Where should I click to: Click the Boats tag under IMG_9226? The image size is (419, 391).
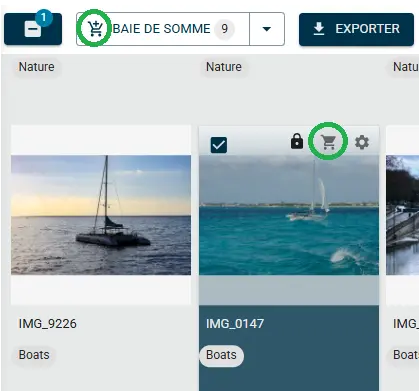tap(34, 355)
